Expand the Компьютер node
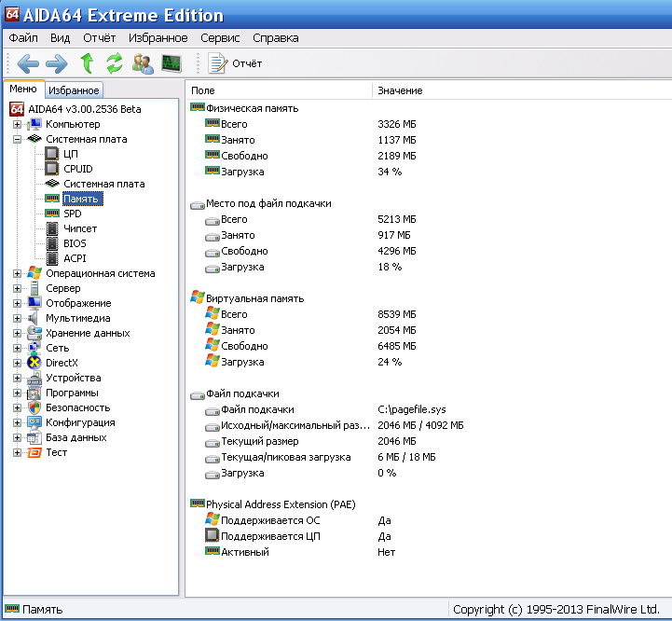672x621 pixels. [x=17, y=124]
